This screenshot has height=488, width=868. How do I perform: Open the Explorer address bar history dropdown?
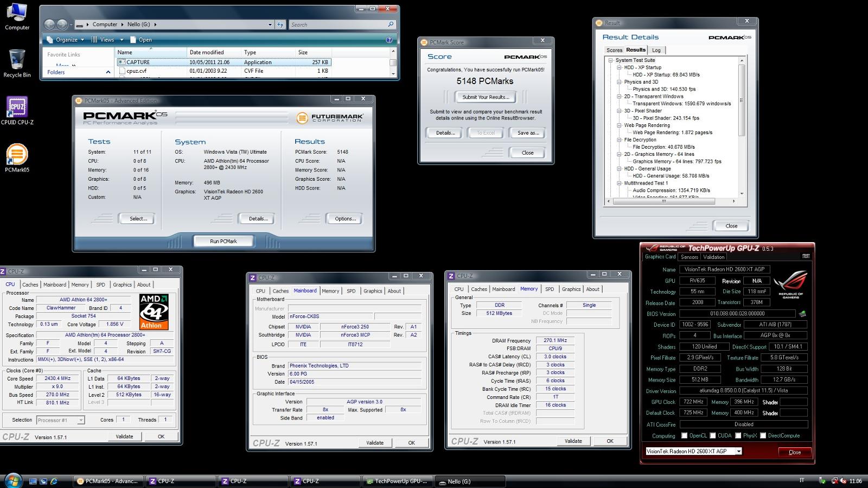[270, 24]
